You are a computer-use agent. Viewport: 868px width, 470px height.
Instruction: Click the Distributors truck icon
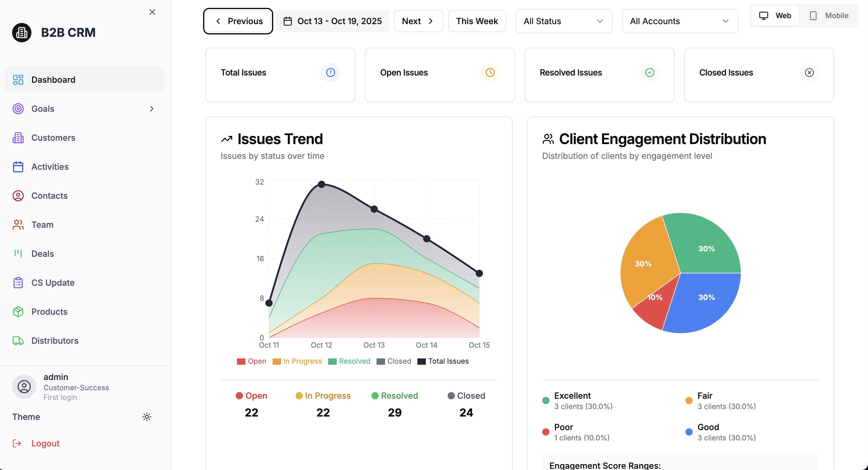pos(18,341)
